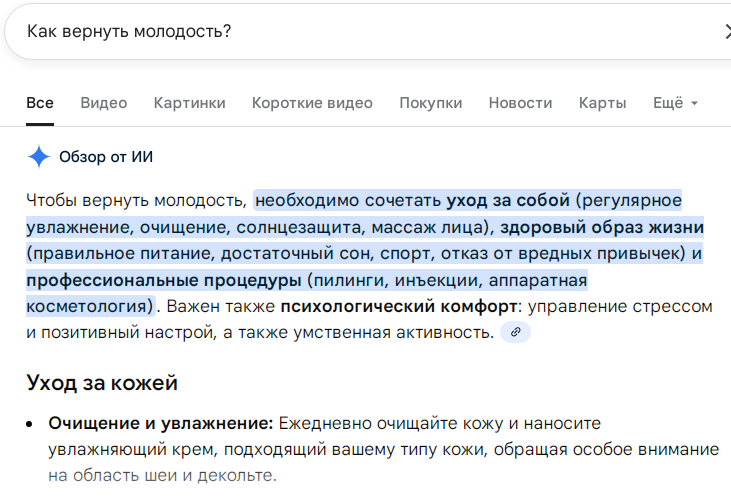This screenshot has height=501, width=731.
Task: Click the bold text уход за собой
Action: point(507,199)
